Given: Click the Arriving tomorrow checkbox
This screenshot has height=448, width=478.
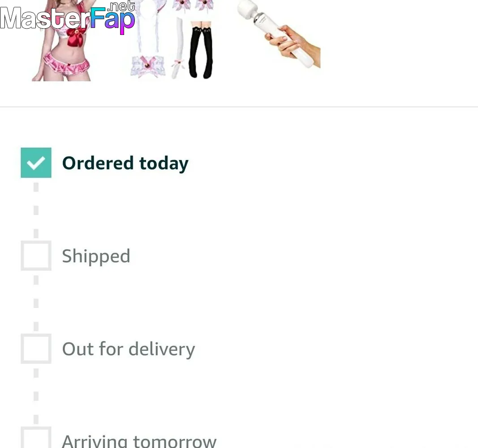Looking at the screenshot, I should click(36, 438).
